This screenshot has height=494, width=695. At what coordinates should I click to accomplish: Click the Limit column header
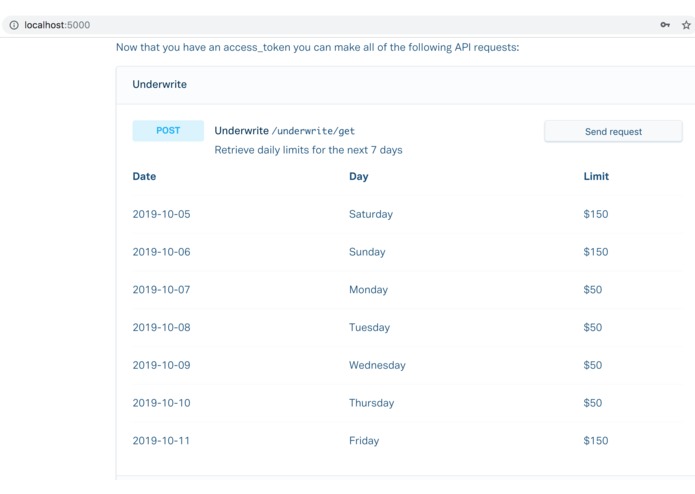click(x=596, y=176)
